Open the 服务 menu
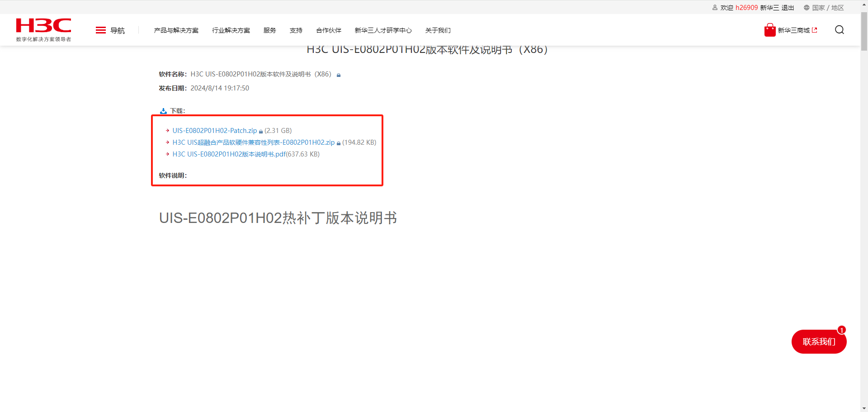The height and width of the screenshot is (412, 868). [x=270, y=30]
